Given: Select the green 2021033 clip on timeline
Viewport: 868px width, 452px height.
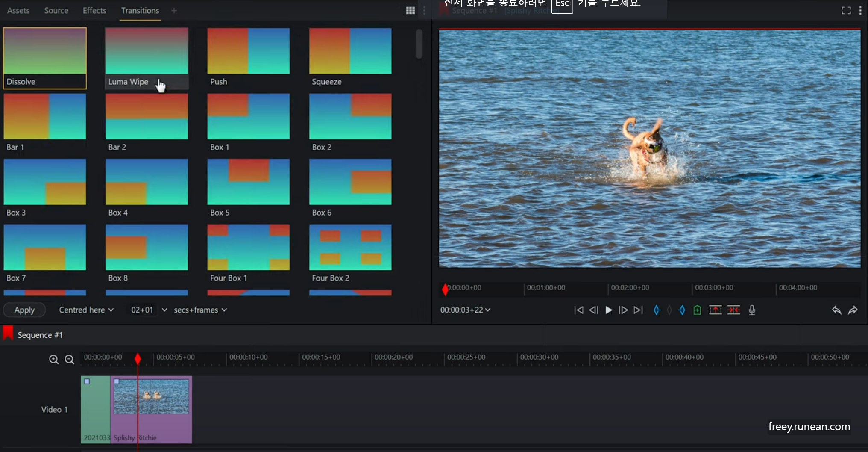Looking at the screenshot, I should point(96,410).
